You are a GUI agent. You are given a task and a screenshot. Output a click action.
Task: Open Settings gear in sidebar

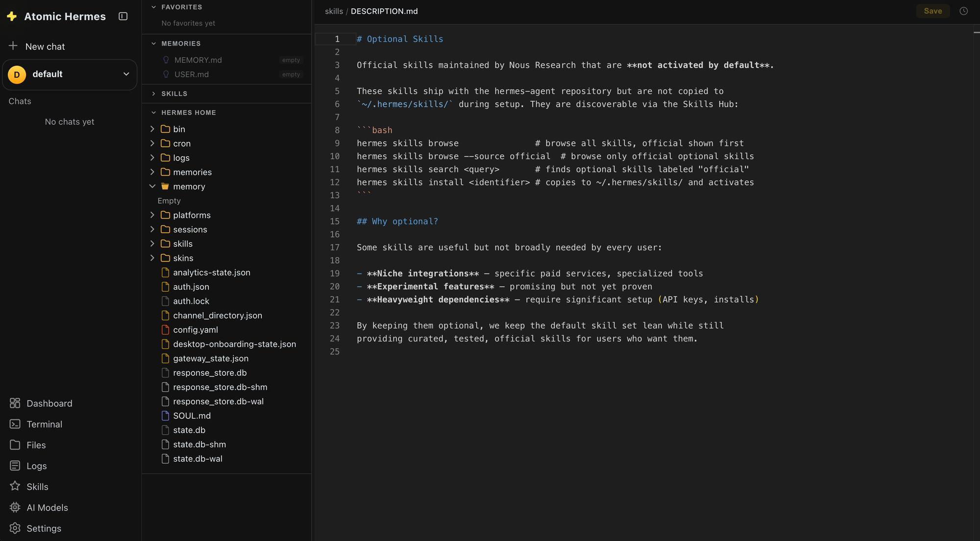pyautogui.click(x=44, y=528)
